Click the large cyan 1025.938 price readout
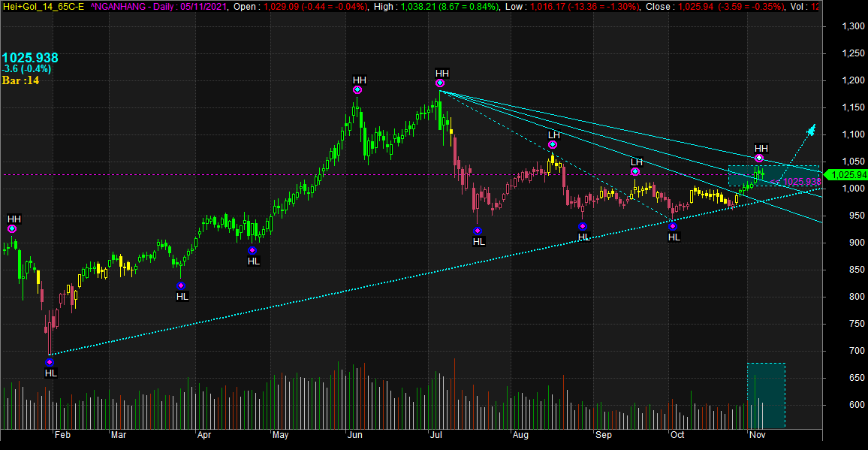Screen dimensions: 868x450 [30, 58]
